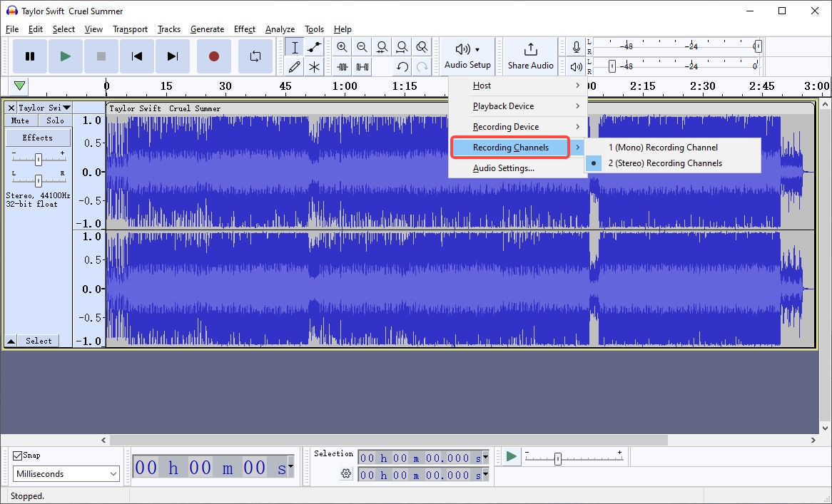Click the Zoom Out magnifier

(x=362, y=47)
